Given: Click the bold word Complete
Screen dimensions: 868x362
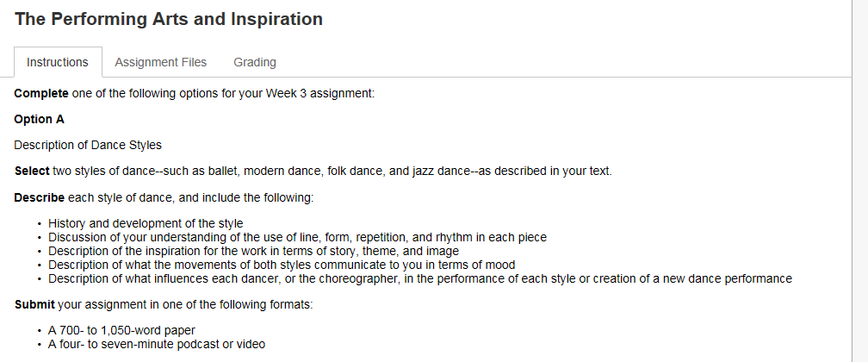Looking at the screenshot, I should tap(41, 93).
